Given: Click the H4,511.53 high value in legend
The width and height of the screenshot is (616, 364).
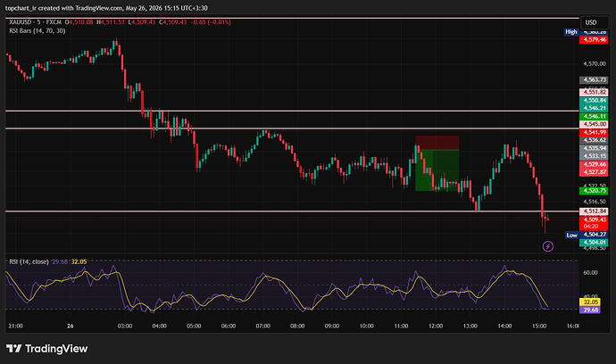Looking at the screenshot, I should pos(111,22).
